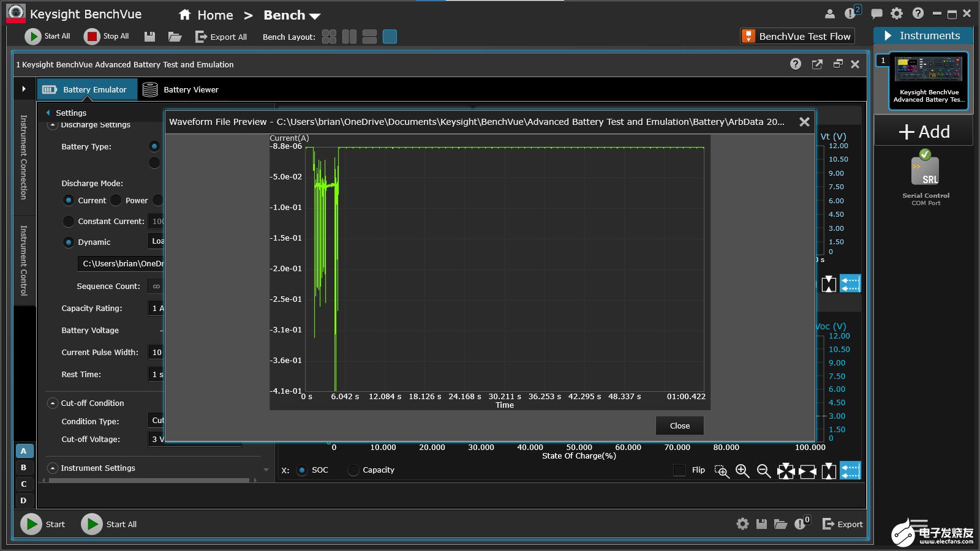The image size is (980, 551).
Task: Open the Bench dropdown menu
Action: (292, 15)
